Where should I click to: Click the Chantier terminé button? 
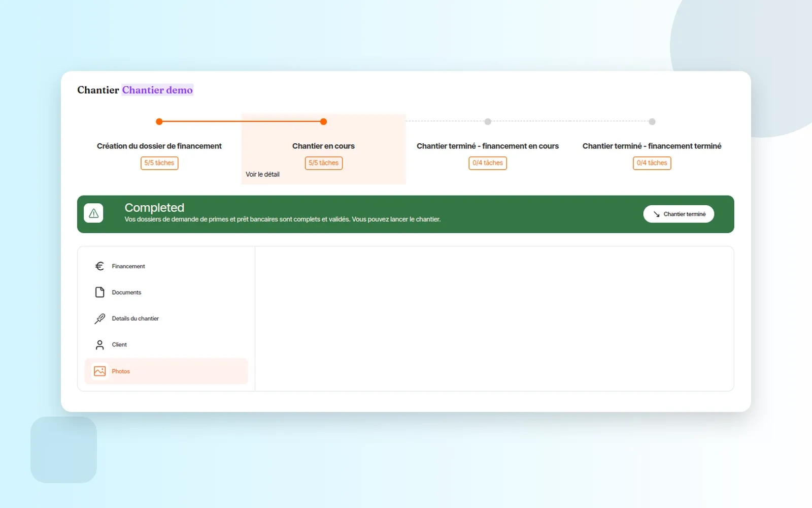click(679, 214)
